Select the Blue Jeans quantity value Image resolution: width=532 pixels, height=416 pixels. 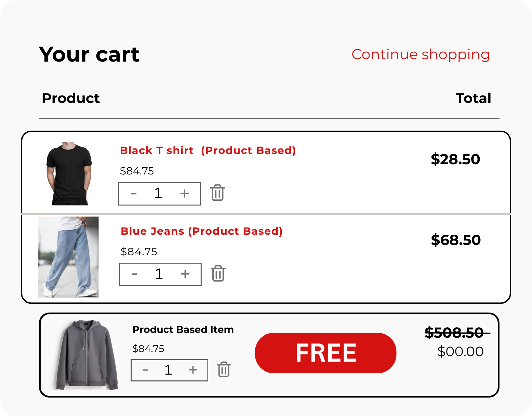159,274
